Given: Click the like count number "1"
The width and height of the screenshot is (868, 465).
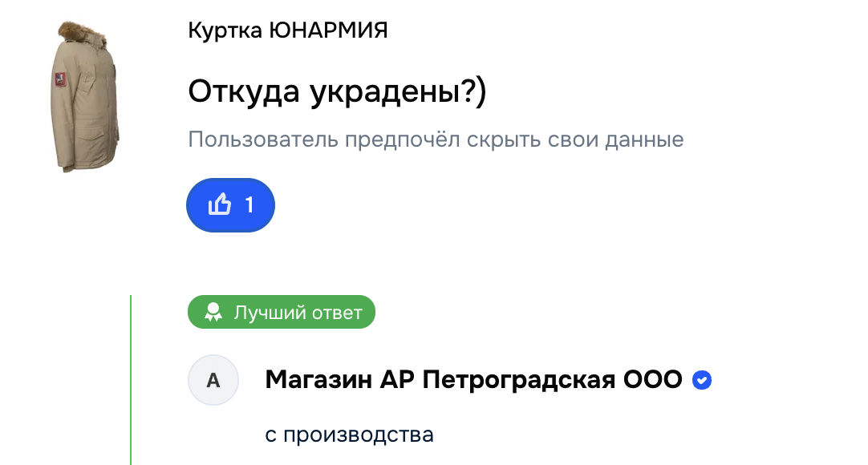Looking at the screenshot, I should click(249, 205).
